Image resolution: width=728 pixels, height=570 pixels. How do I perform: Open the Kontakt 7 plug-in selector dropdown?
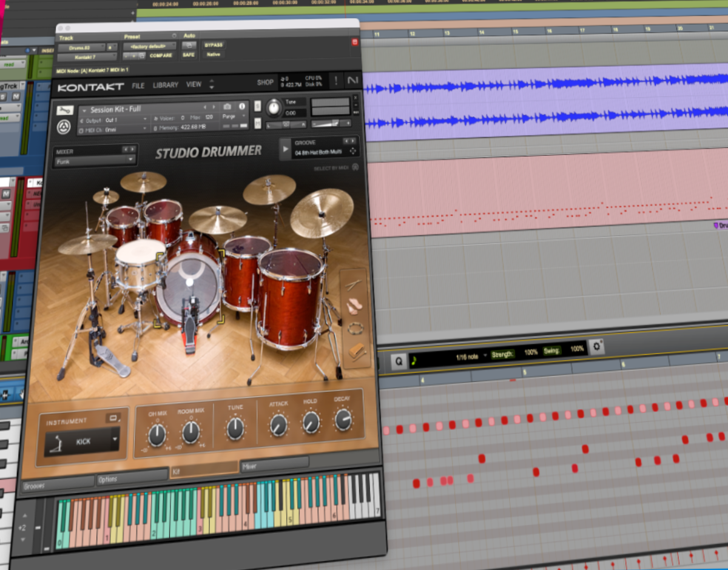[x=87, y=57]
